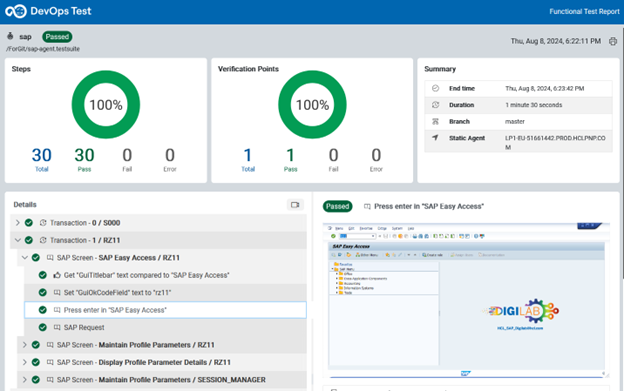
Task: Click transaction icon beside Transaction - 1 / RZ11
Action: pyautogui.click(x=43, y=240)
